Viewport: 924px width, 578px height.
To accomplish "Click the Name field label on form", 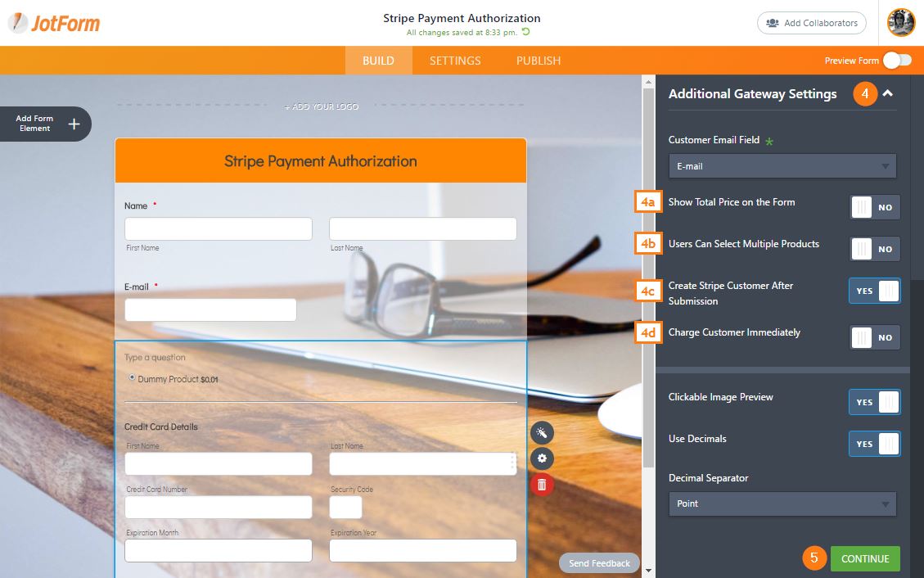I will tap(136, 205).
